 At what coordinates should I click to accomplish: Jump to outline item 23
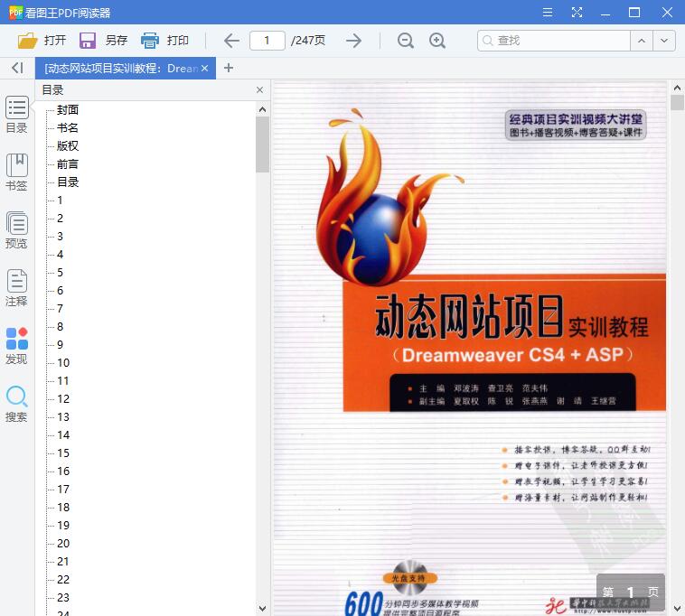click(63, 597)
